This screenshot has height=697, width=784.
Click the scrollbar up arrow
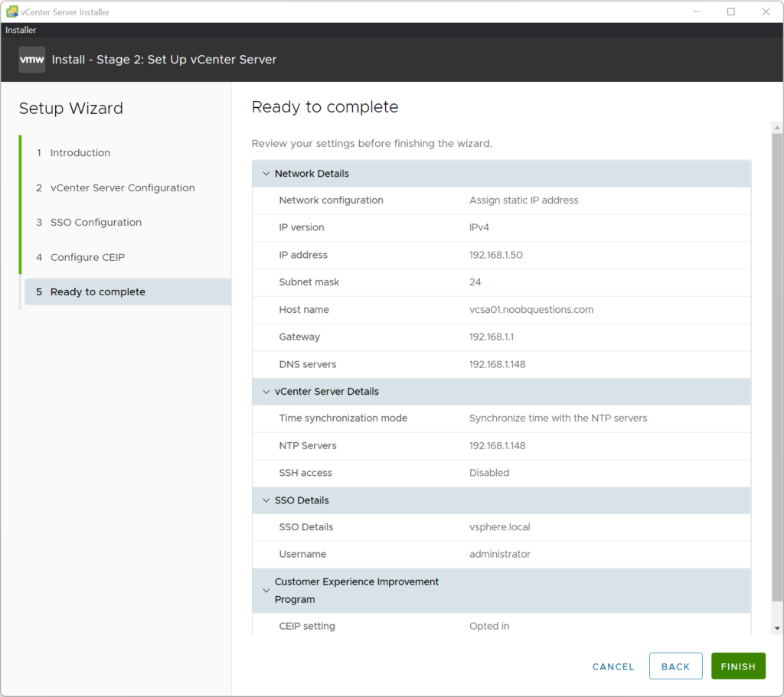(777, 129)
